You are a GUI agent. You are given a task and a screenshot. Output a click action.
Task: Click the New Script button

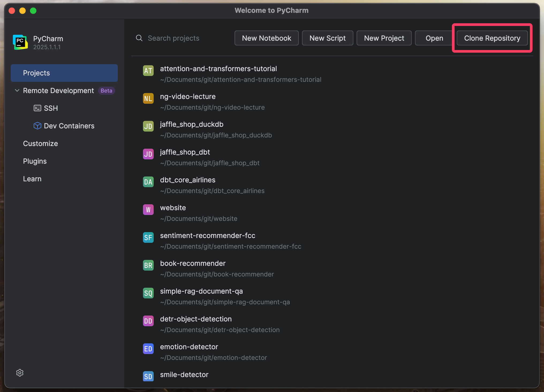click(327, 38)
